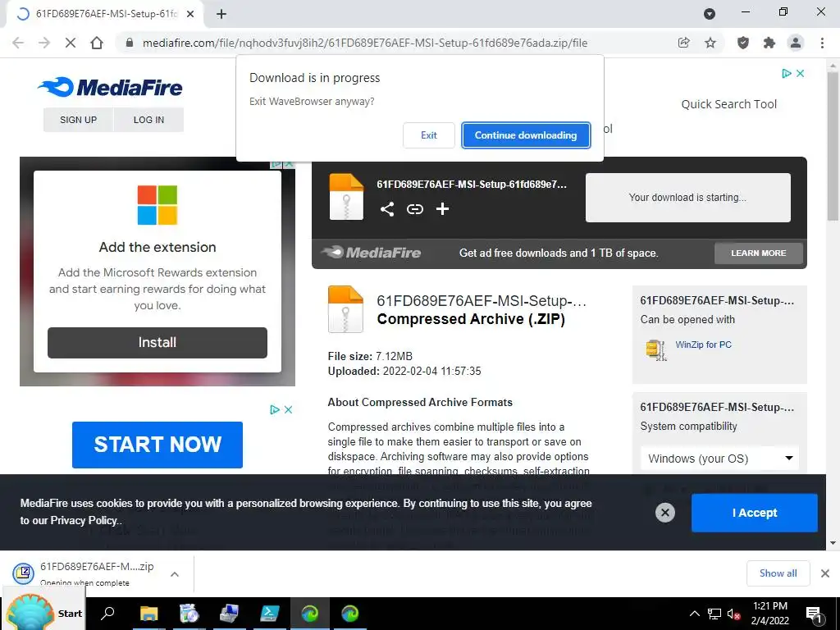Click Compressed Archive (.ZIP) heading
The height and width of the screenshot is (630, 840).
pos(471,319)
